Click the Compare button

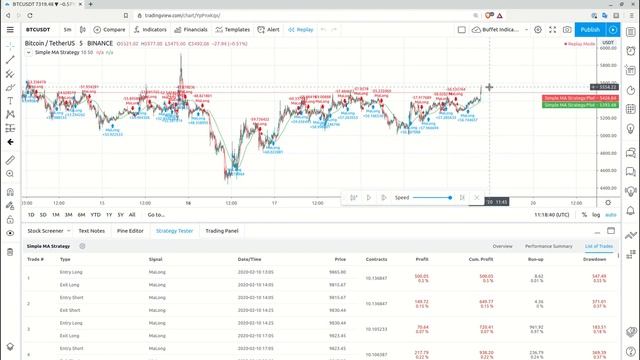109,30
